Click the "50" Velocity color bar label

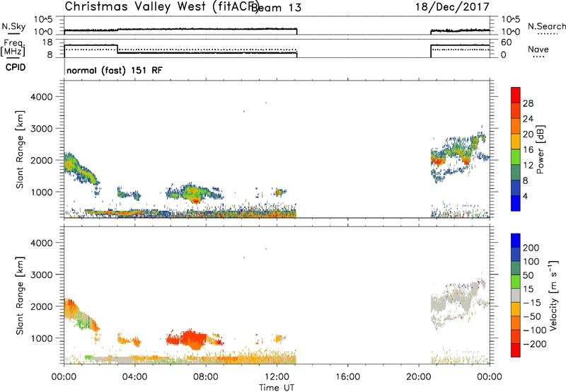click(528, 275)
